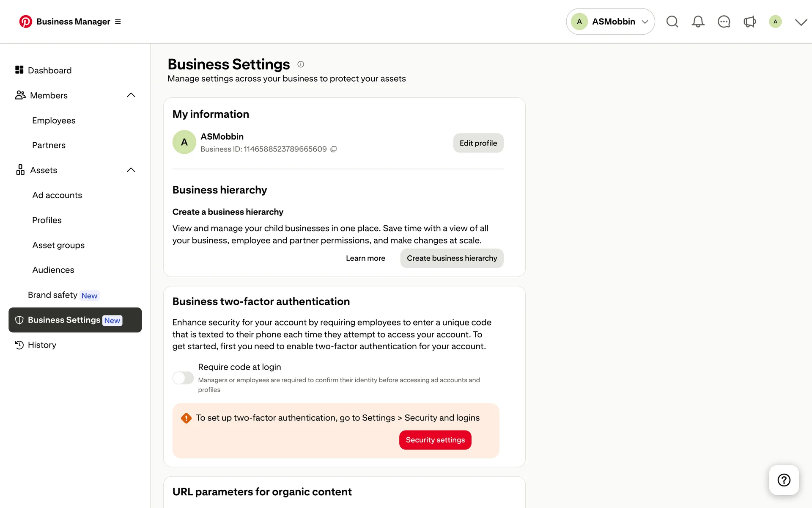Open the messages chat bubble icon

pos(724,22)
